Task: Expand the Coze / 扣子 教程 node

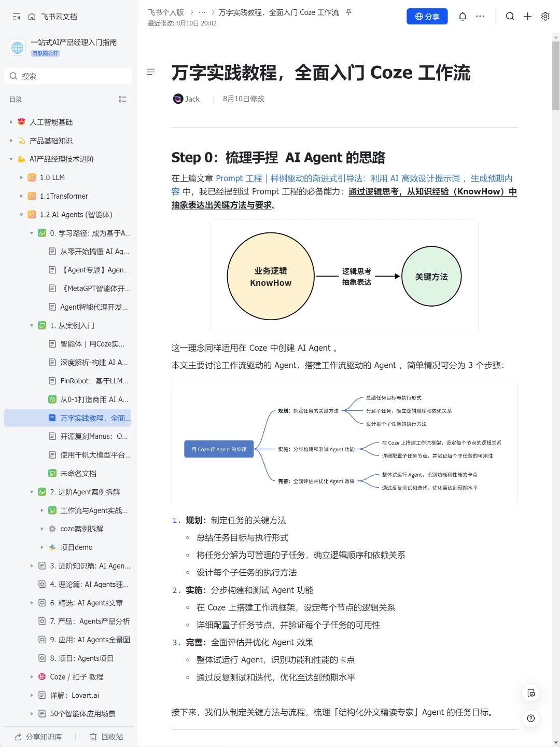Action: click(32, 677)
